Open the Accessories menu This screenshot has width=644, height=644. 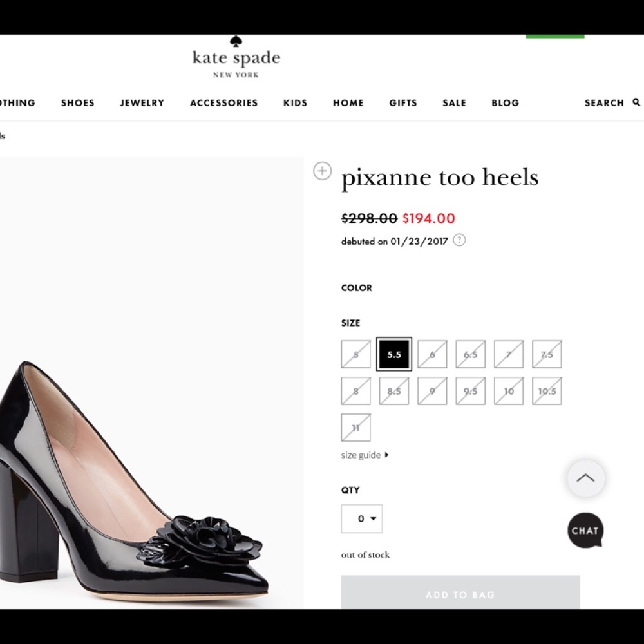coord(224,102)
